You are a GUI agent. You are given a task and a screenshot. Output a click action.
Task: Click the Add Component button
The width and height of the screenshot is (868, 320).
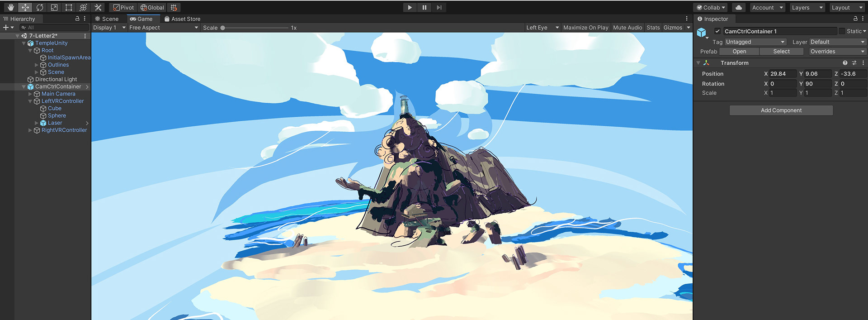781,110
